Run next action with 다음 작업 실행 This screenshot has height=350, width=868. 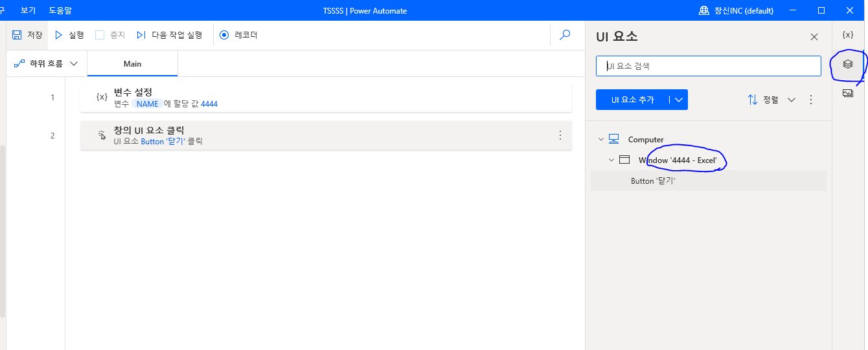(170, 35)
